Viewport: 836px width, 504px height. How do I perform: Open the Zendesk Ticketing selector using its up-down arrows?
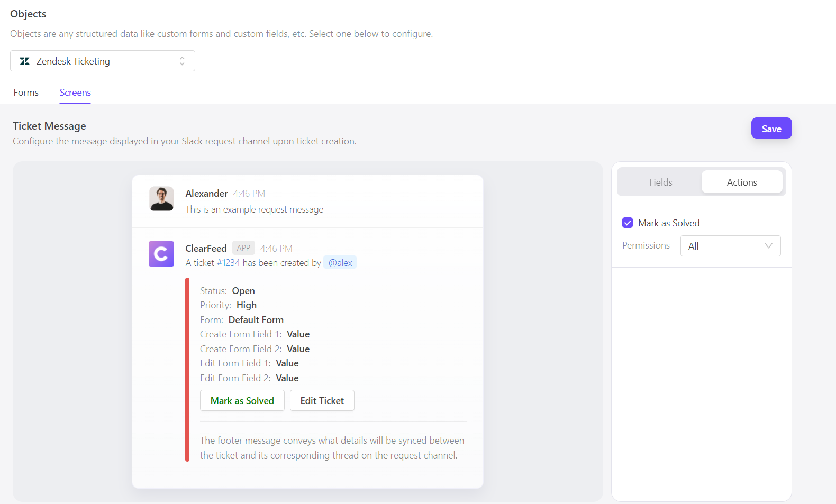coord(182,61)
